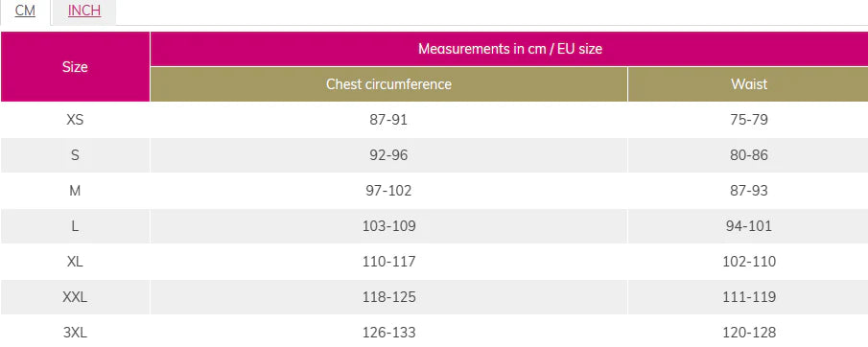Click waist value 80-86 for S
The height and width of the screenshot is (347, 868).
point(749,155)
